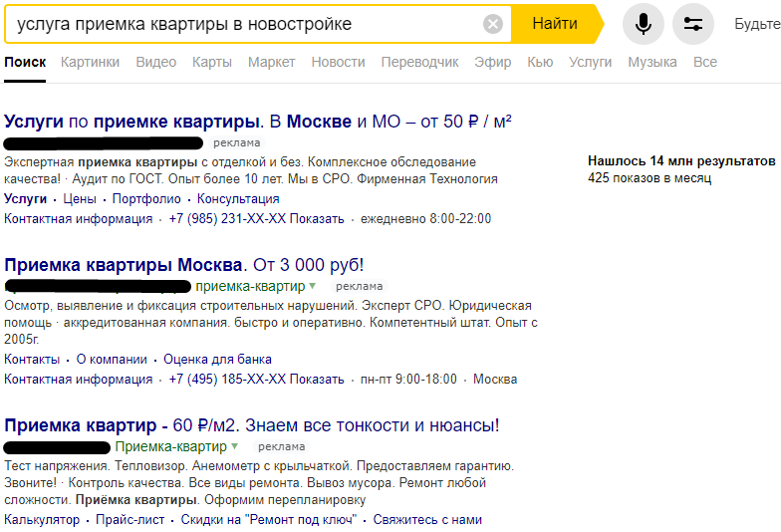The width and height of the screenshot is (781, 532).
Task: Open the Контакты sitelink
Action: coord(32,359)
